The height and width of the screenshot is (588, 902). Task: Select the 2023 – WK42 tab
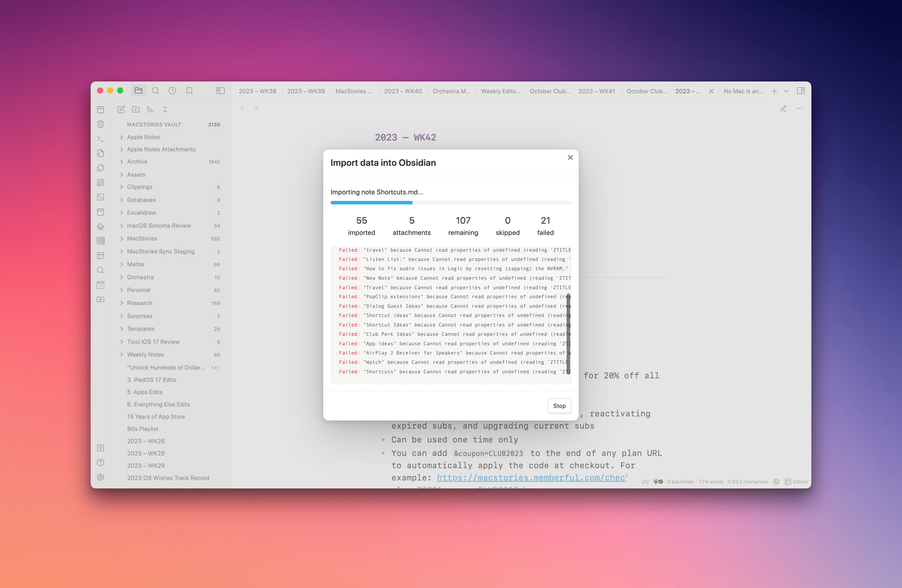click(x=689, y=91)
